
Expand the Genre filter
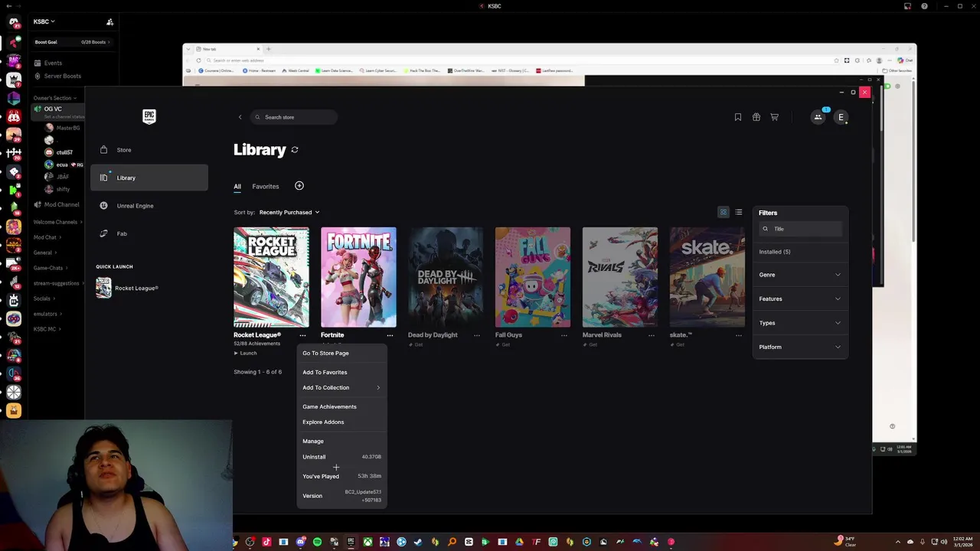coord(800,275)
